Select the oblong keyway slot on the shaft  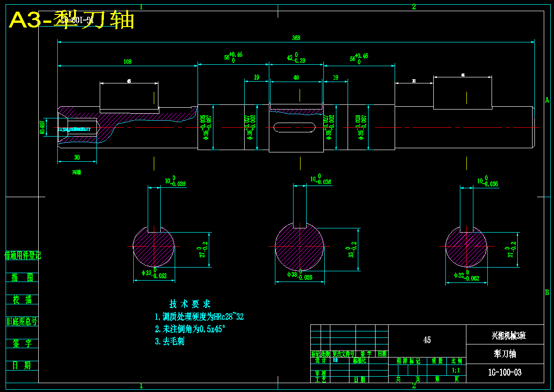pos(295,127)
